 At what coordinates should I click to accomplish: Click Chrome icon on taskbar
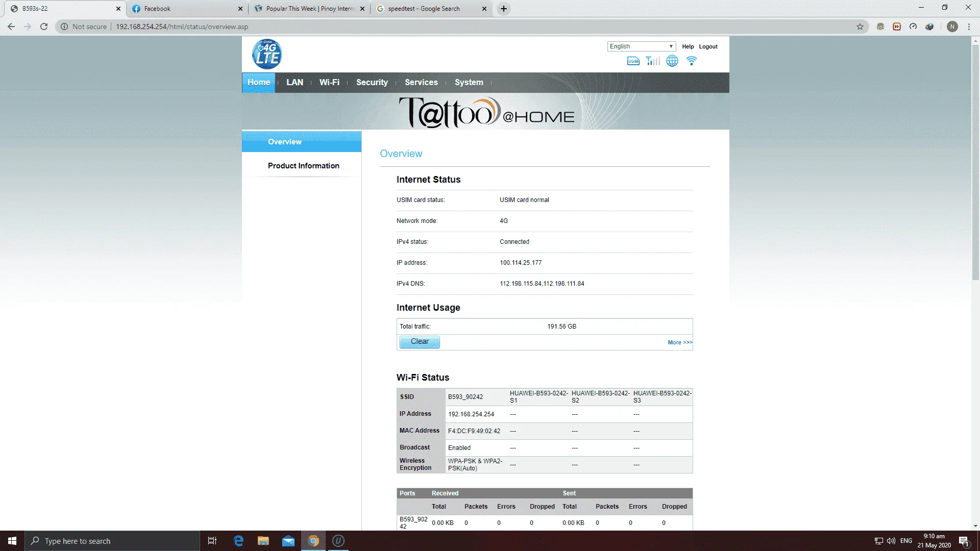click(x=313, y=541)
